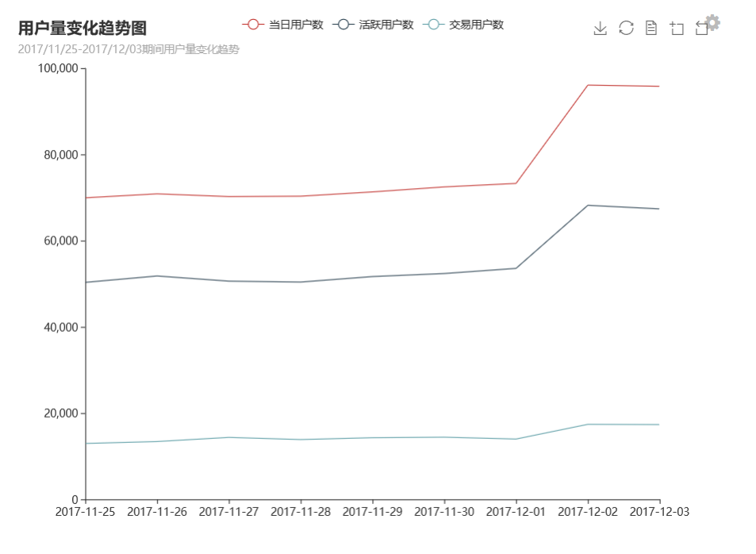Click the 2017-11-26 x-axis date label
This screenshot has height=554, width=756.
[x=157, y=512]
